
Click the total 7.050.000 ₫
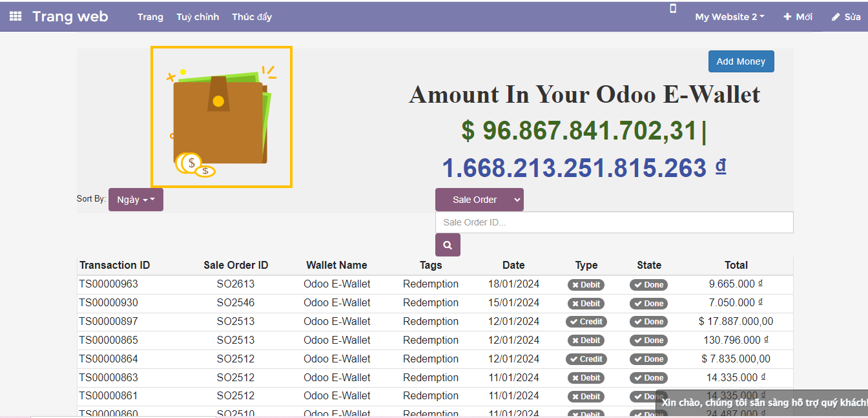(x=736, y=302)
